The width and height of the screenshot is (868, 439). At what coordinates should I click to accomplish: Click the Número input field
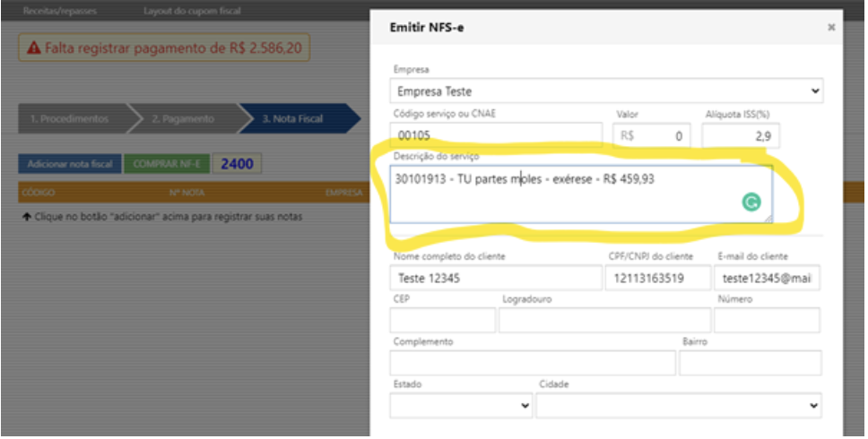click(x=768, y=320)
